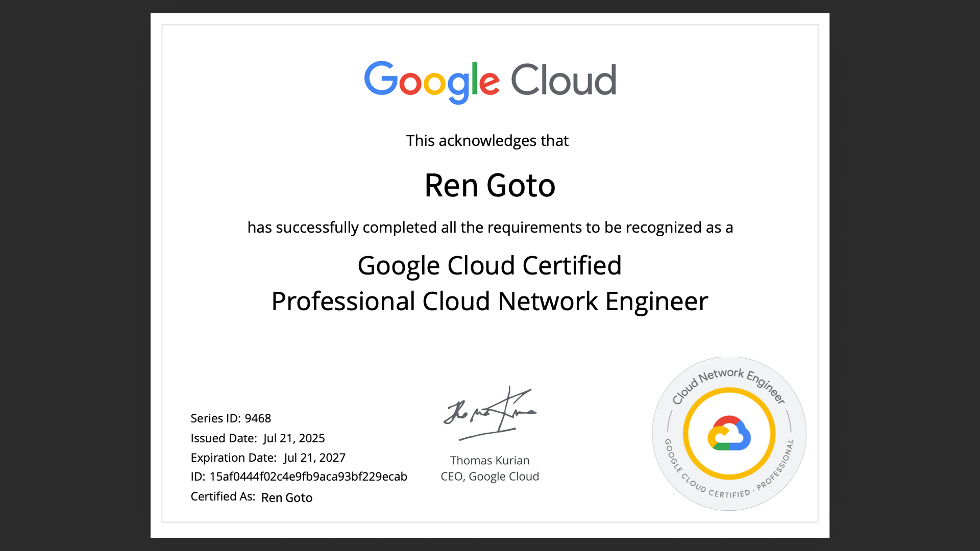Image resolution: width=980 pixels, height=551 pixels.
Task: Click the 'Google Cloud Certified' title line
Action: pyautogui.click(x=489, y=266)
